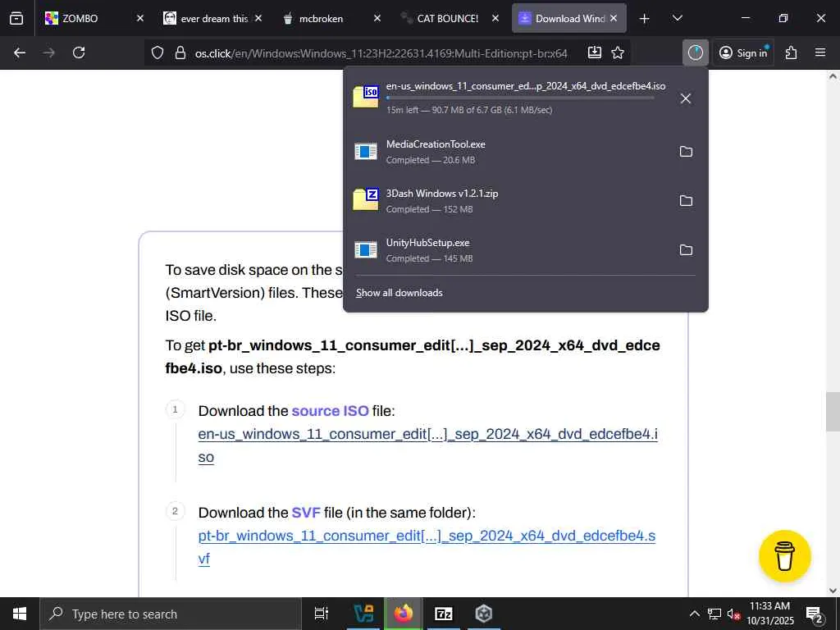Expand the list all tabs dropdown
This screenshot has height=630, width=840.
tap(677, 18)
